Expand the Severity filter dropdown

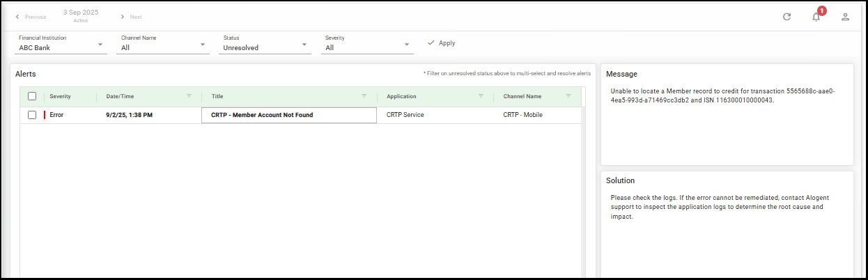click(407, 45)
